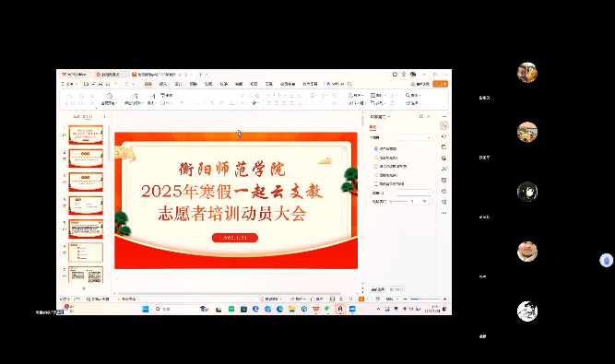615x364 pixels.
Task: Select the first radio option in side panel
Action: click(x=376, y=149)
